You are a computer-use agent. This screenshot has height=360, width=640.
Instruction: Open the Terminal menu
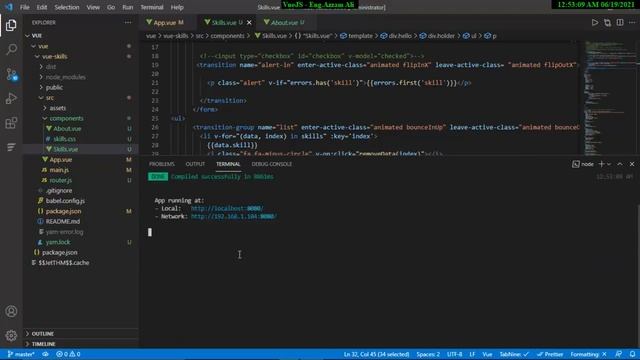pyautogui.click(x=152, y=7)
